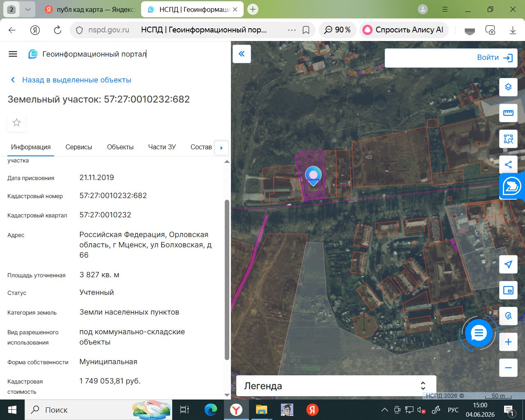Collapse side panel with double chevron button
This screenshot has width=525, height=420.
point(242,54)
